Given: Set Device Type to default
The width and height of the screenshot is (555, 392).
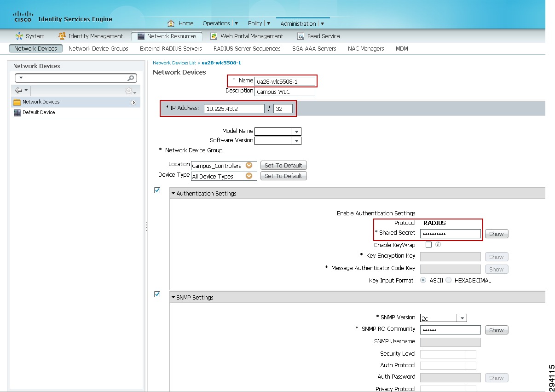Looking at the screenshot, I should pos(283,176).
